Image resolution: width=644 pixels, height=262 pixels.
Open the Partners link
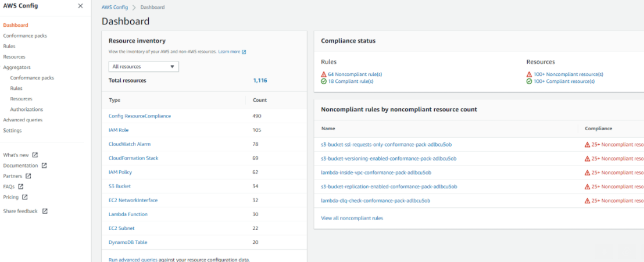(x=13, y=176)
